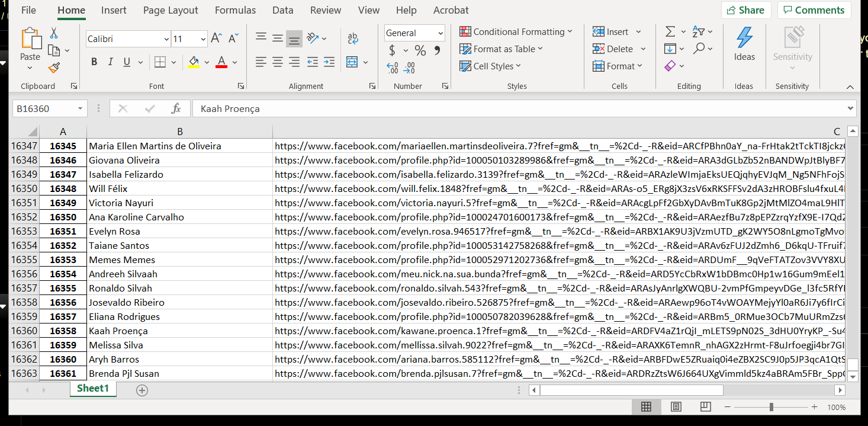Expand the General number format dropdown
The height and width of the screenshot is (426, 868).
point(441,33)
